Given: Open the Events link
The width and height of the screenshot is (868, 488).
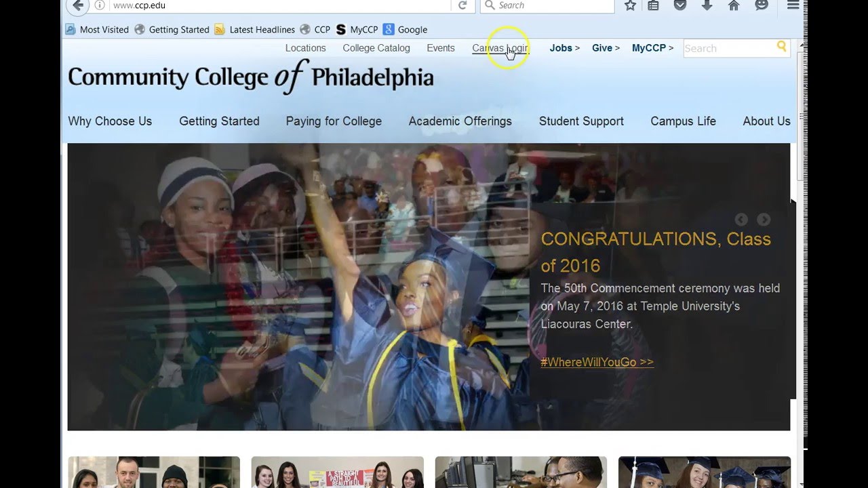Looking at the screenshot, I should tap(441, 48).
